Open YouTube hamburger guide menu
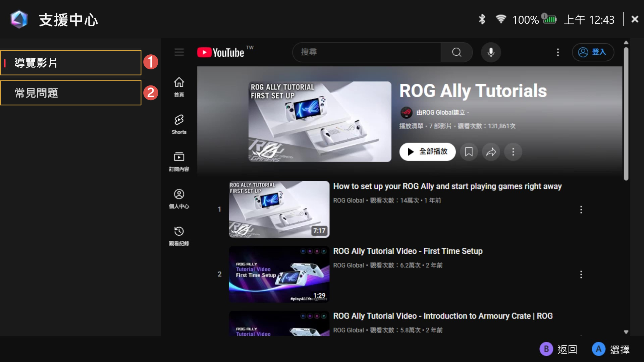This screenshot has width=644, height=362. tap(179, 52)
